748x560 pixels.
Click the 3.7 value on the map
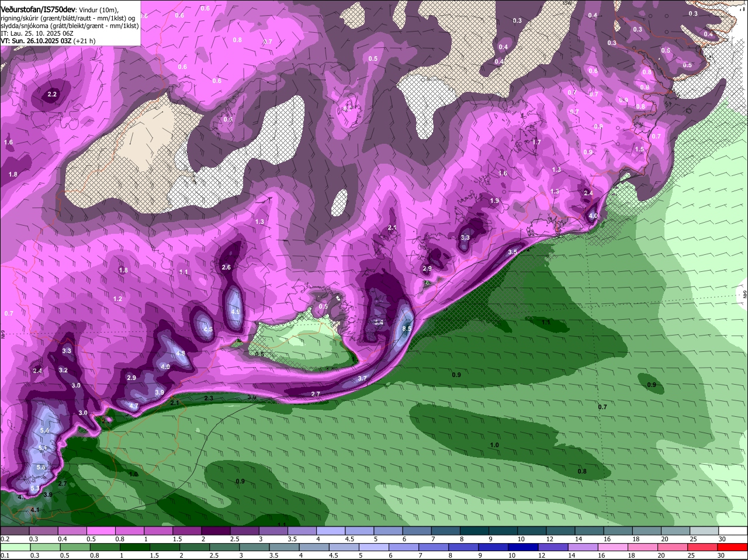click(362, 378)
